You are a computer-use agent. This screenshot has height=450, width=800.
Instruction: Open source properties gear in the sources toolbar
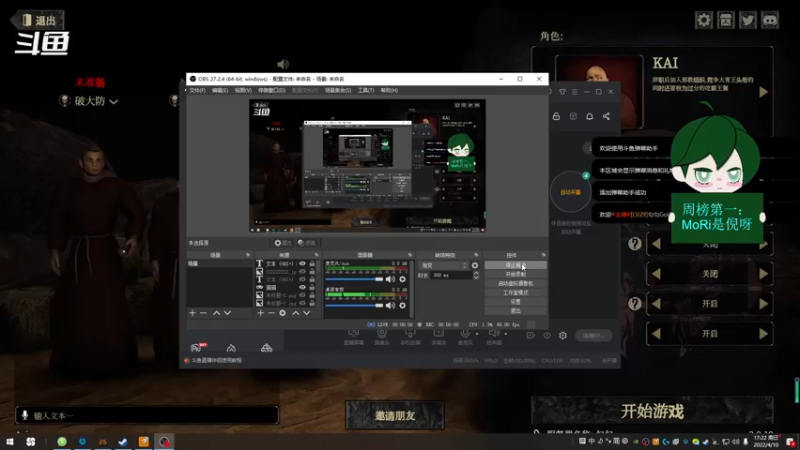[x=283, y=313]
